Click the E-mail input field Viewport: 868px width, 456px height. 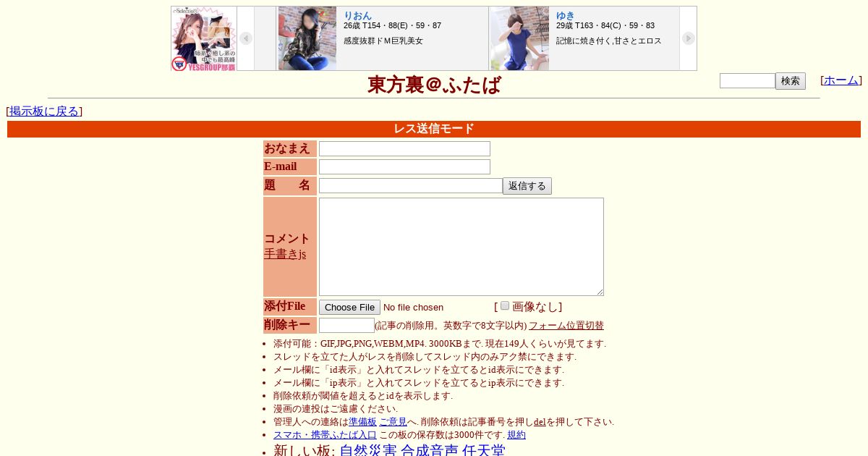(404, 167)
